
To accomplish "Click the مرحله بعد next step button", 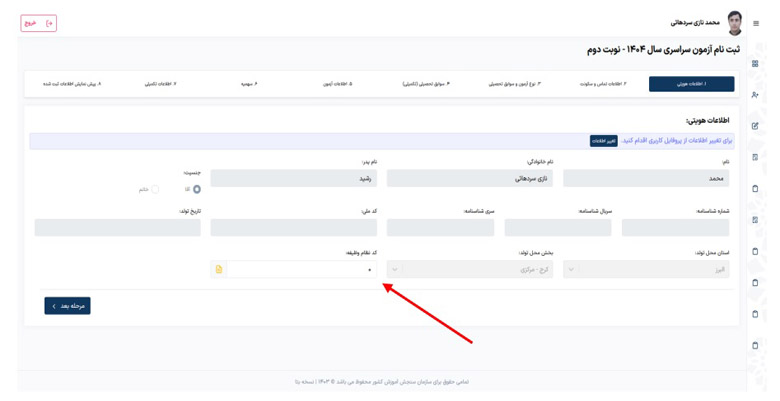I will [x=67, y=306].
